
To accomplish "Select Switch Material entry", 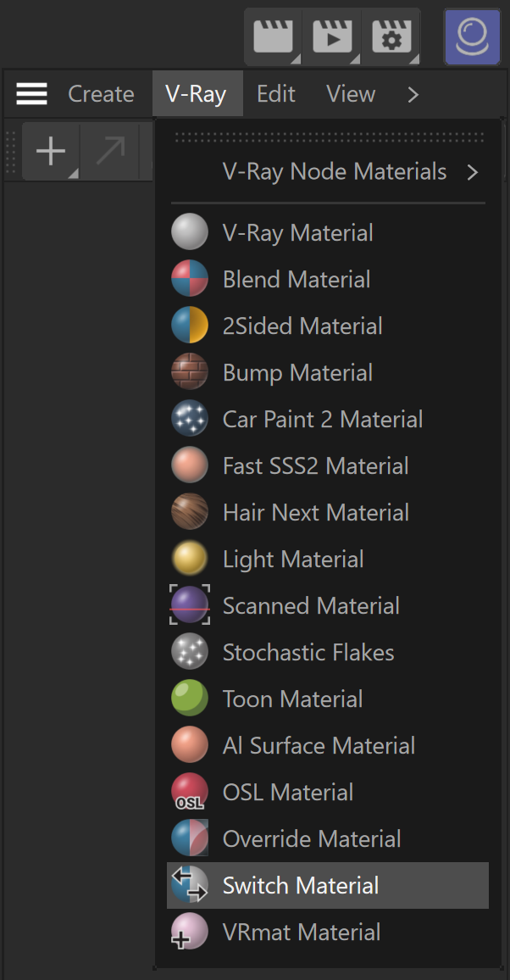I will pos(328,885).
